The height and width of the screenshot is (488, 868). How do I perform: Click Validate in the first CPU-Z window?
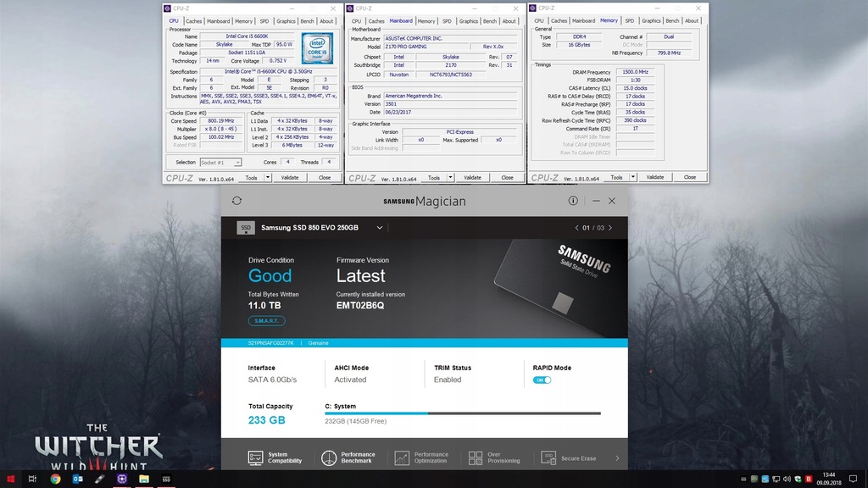pyautogui.click(x=290, y=178)
